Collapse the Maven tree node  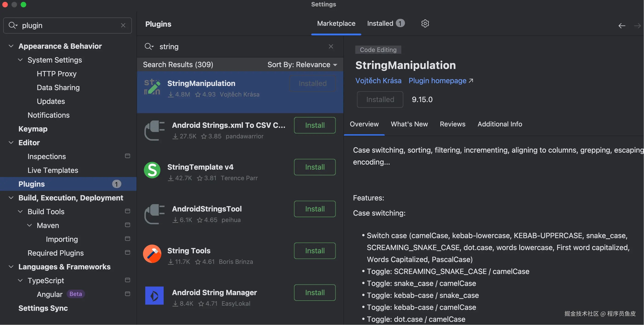pos(29,225)
